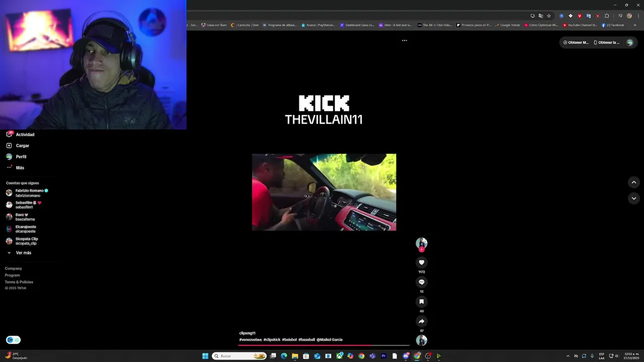Viewport: 644px width, 362px height.
Task: Open Cargar in the sidebar
Action: point(18,146)
